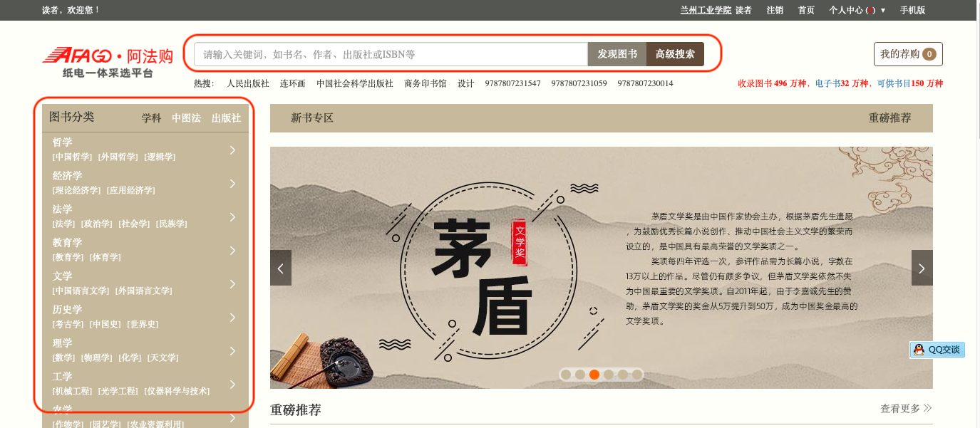Show the previous carousel banner slide
Image resolution: width=980 pixels, height=428 pixels.
pos(281,268)
